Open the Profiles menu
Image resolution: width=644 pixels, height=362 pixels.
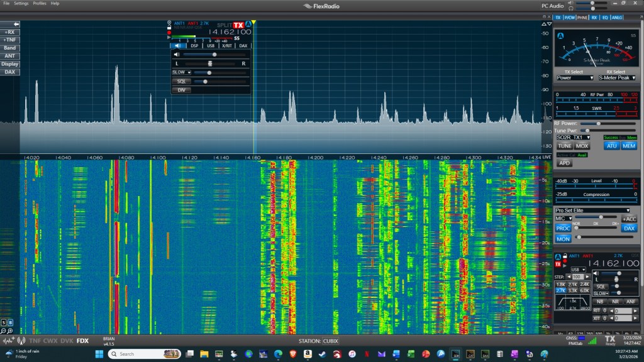tap(40, 3)
